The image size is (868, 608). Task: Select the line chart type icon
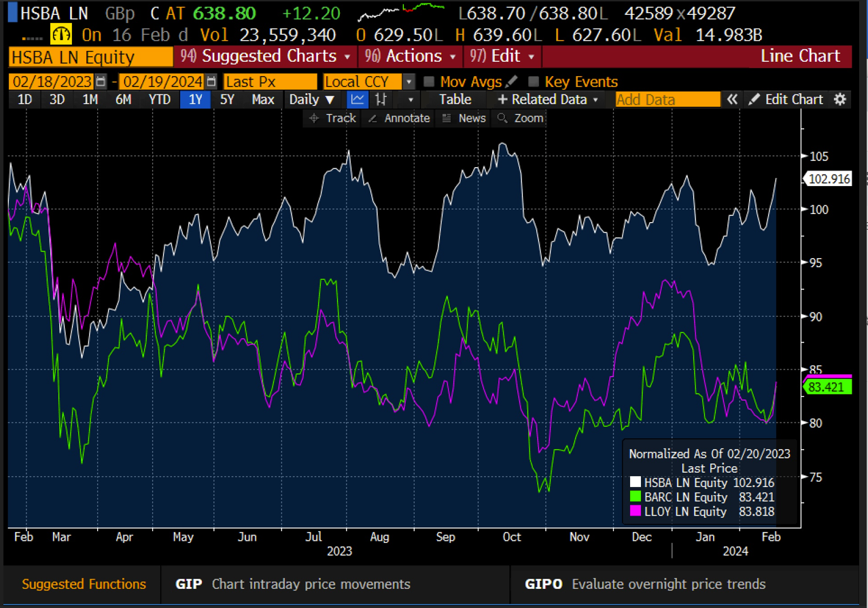pos(357,100)
